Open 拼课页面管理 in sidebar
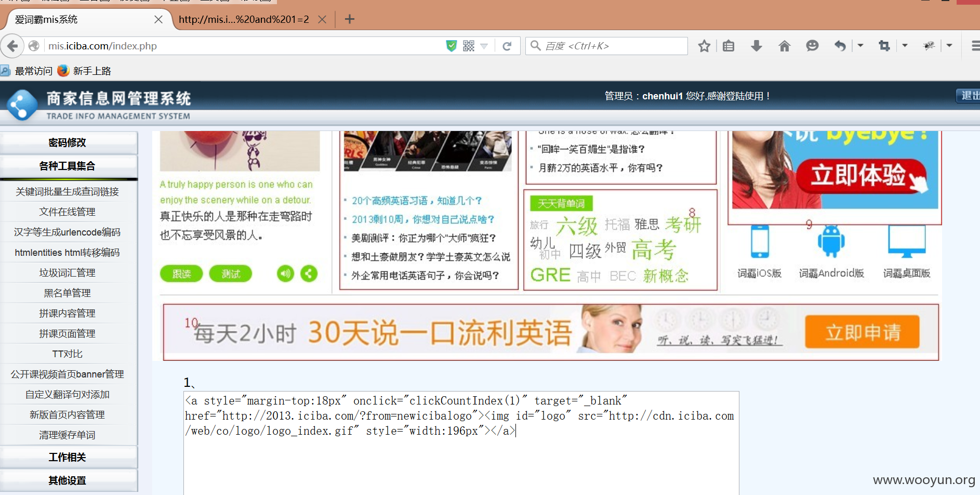 68,334
